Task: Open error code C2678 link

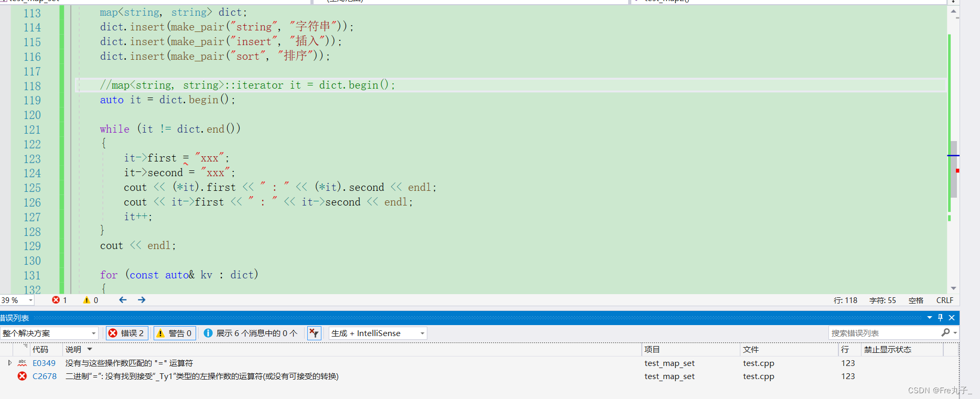Action: point(45,376)
